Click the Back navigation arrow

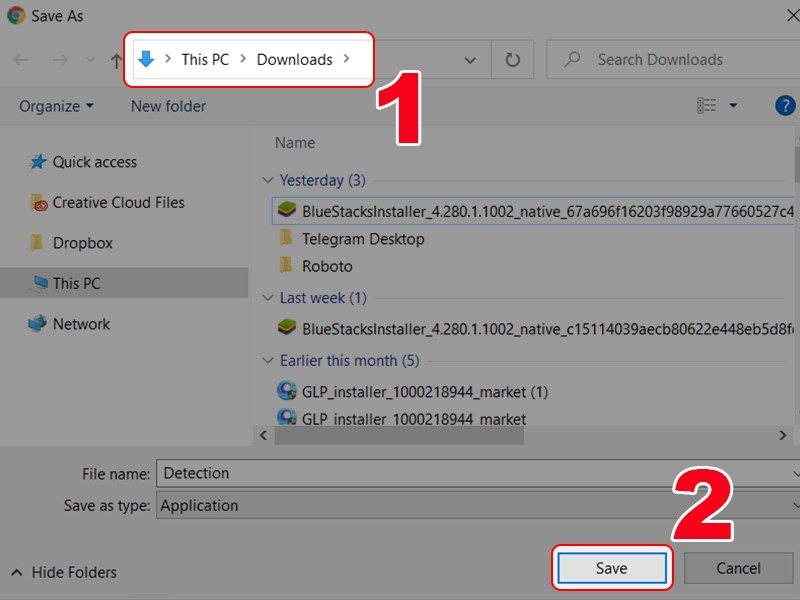coord(21,60)
